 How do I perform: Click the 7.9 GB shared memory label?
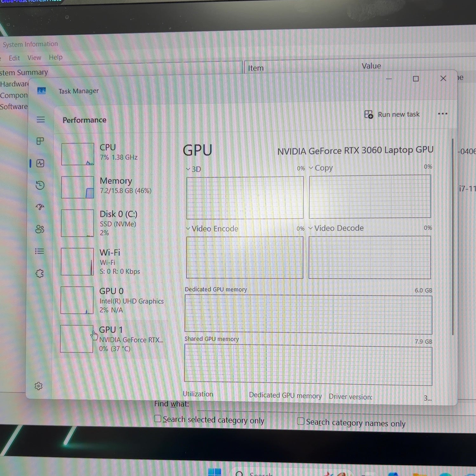point(423,341)
